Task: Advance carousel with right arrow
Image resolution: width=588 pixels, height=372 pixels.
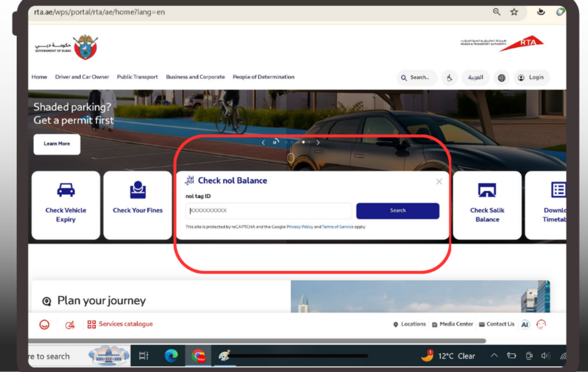Action: pyautogui.click(x=318, y=141)
